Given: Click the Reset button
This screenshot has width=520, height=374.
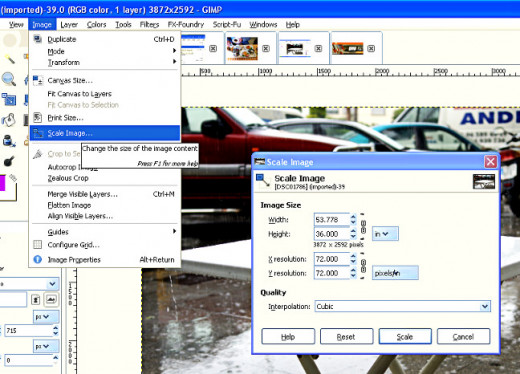Looking at the screenshot, I should (346, 337).
